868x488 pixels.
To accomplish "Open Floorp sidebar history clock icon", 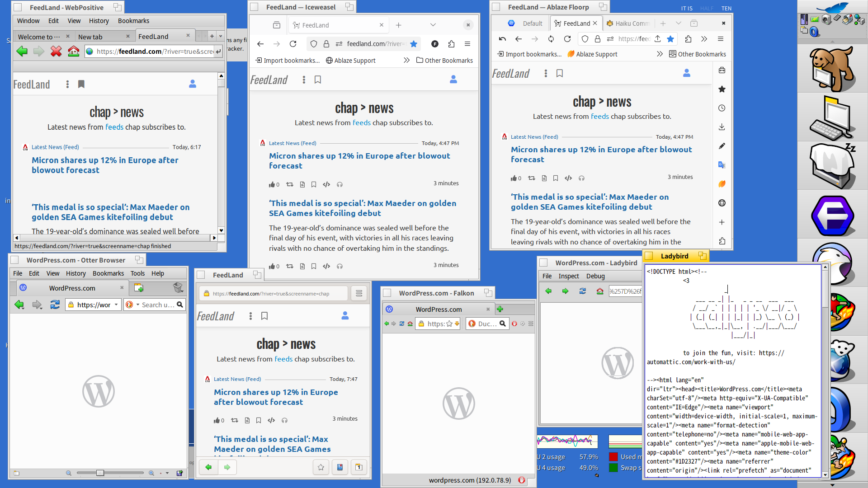I will point(722,108).
